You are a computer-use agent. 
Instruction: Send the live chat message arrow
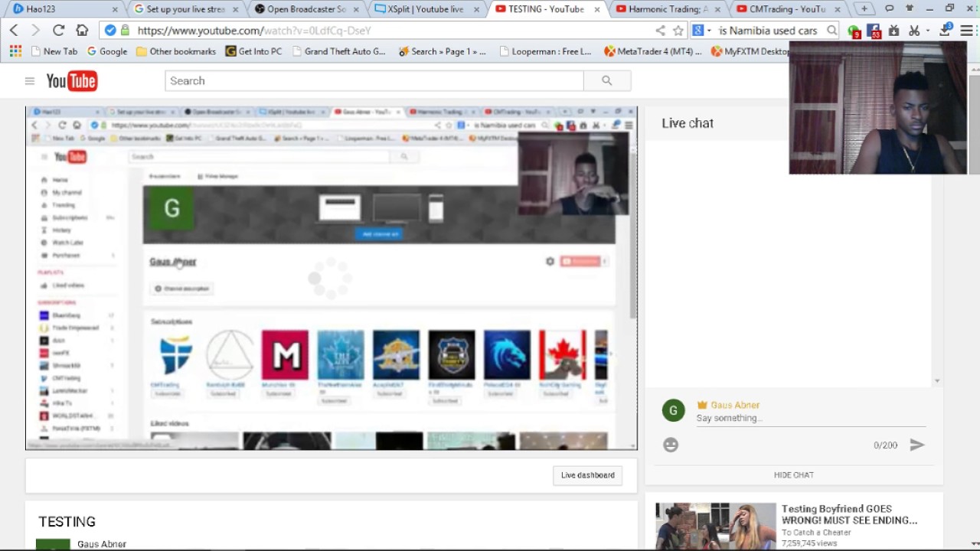[916, 445]
